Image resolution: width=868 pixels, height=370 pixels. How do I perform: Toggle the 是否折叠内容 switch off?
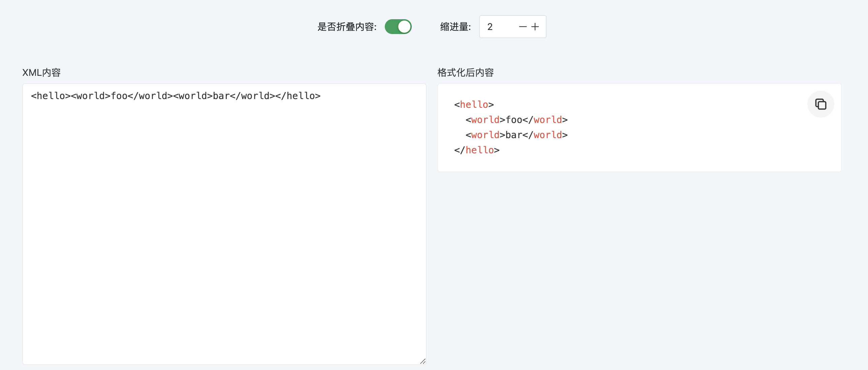[398, 27]
